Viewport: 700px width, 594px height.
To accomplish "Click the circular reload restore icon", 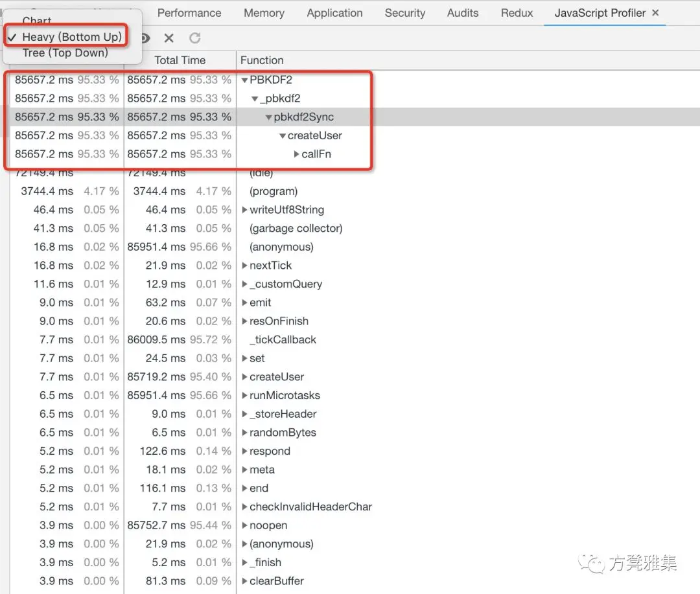I will coord(194,38).
